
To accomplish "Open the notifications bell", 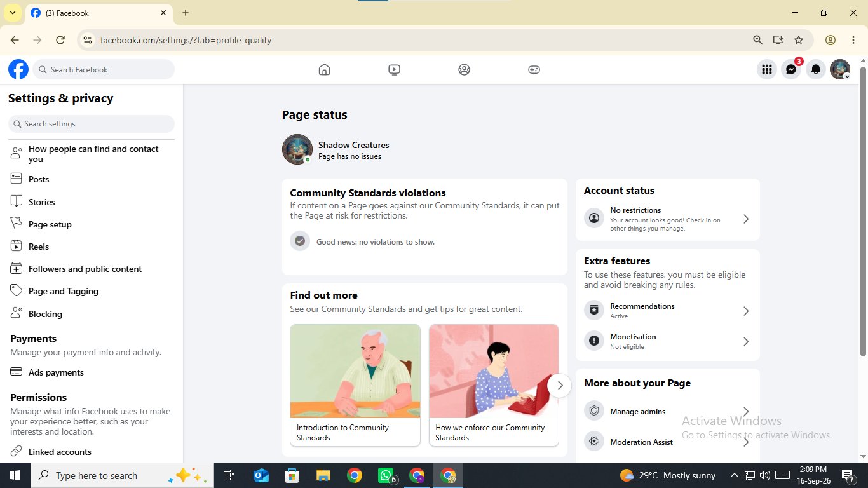I will 816,70.
